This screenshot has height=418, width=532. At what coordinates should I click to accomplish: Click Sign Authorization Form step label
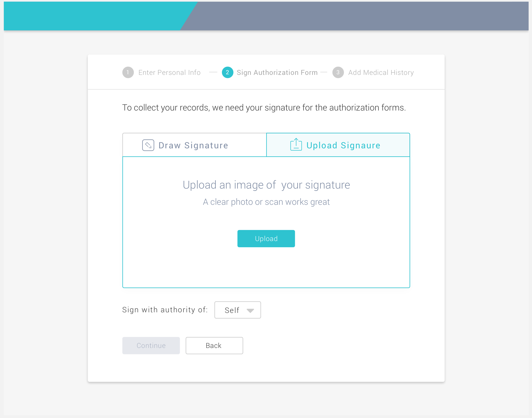(277, 72)
